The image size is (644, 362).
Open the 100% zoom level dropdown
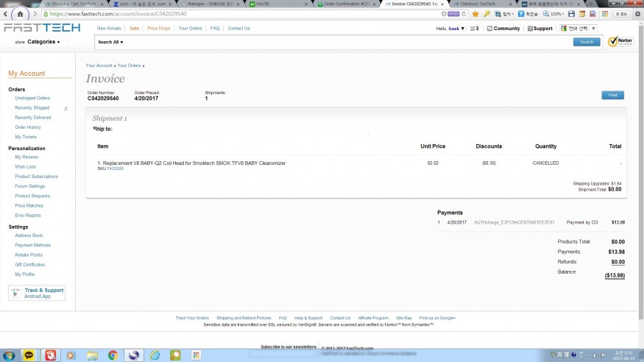(x=557, y=14)
